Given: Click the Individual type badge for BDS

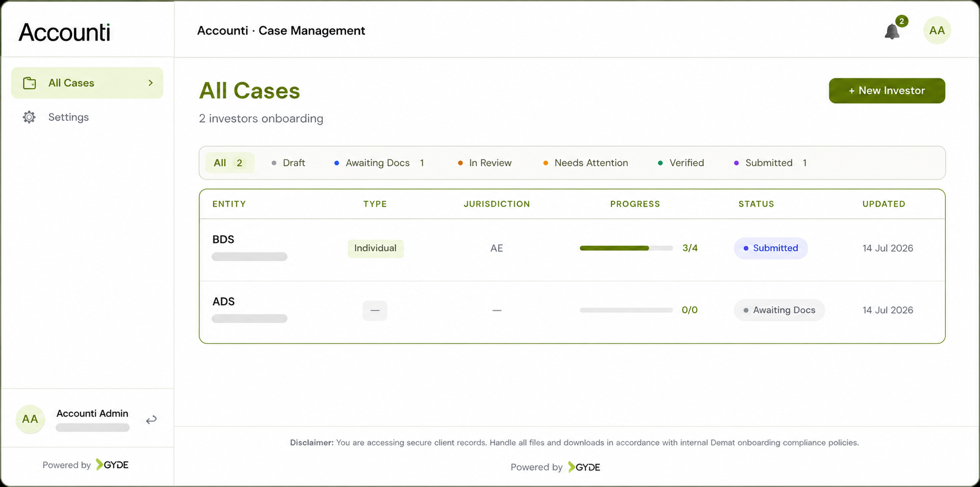Looking at the screenshot, I should [x=376, y=248].
